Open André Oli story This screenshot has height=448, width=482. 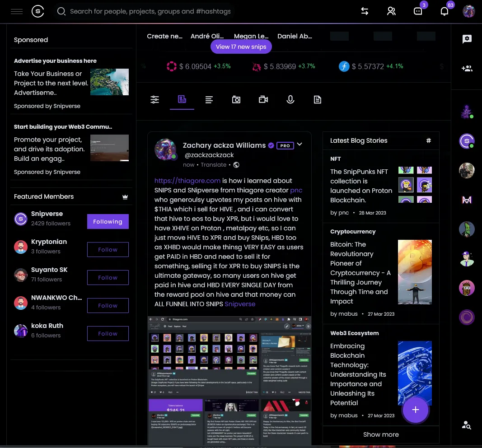click(x=207, y=36)
